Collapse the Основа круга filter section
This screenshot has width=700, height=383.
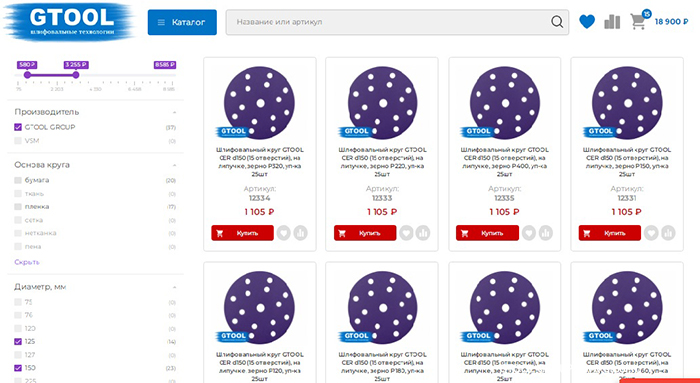[174, 166]
